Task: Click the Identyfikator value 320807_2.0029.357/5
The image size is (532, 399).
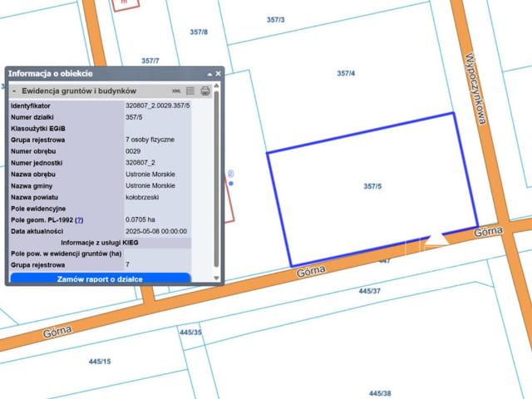Action: (x=158, y=106)
